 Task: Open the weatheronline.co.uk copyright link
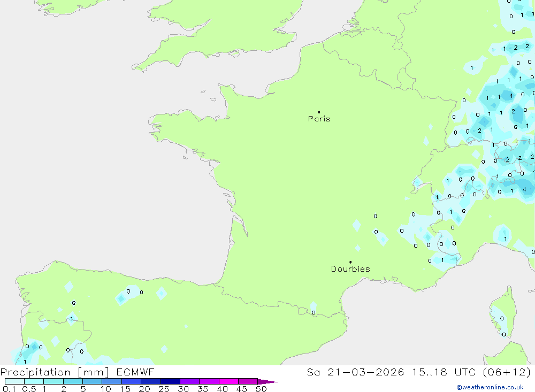coord(490,387)
